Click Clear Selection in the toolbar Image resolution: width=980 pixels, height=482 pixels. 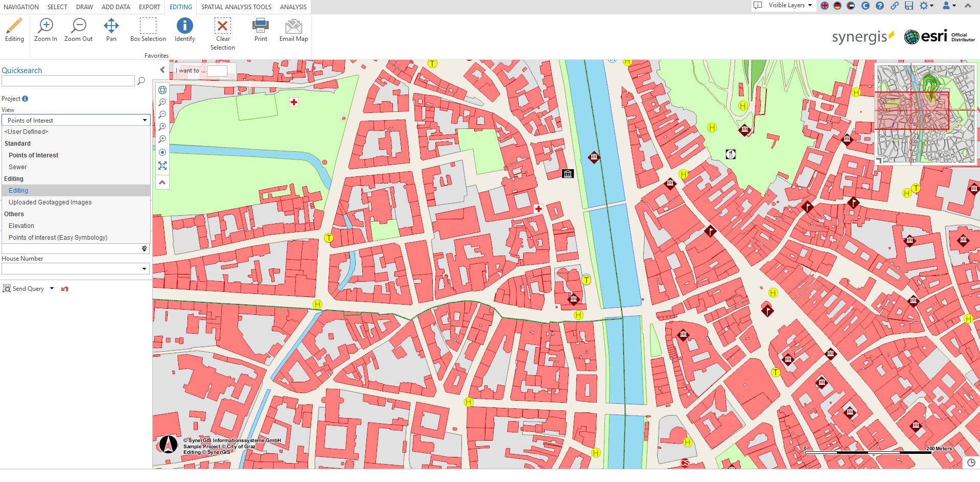coord(222,34)
